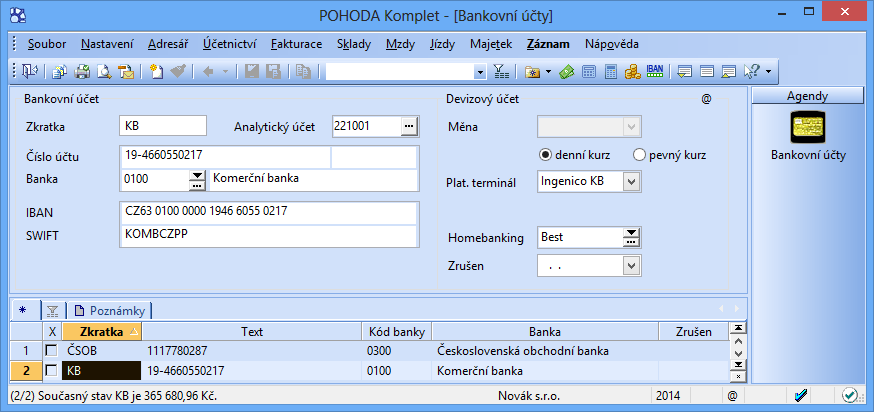The height and width of the screenshot is (412, 874).
Task: Open the Fakturace menu
Action: tap(296, 44)
